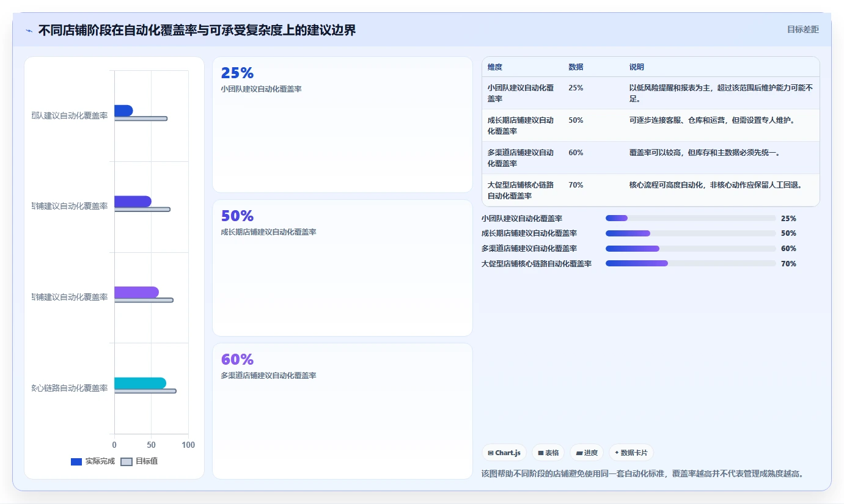Screen dimensions: 844x504
Task: Click the dashboard title 不同店铺阶段在自动化覆盖率
Action: click(x=197, y=30)
